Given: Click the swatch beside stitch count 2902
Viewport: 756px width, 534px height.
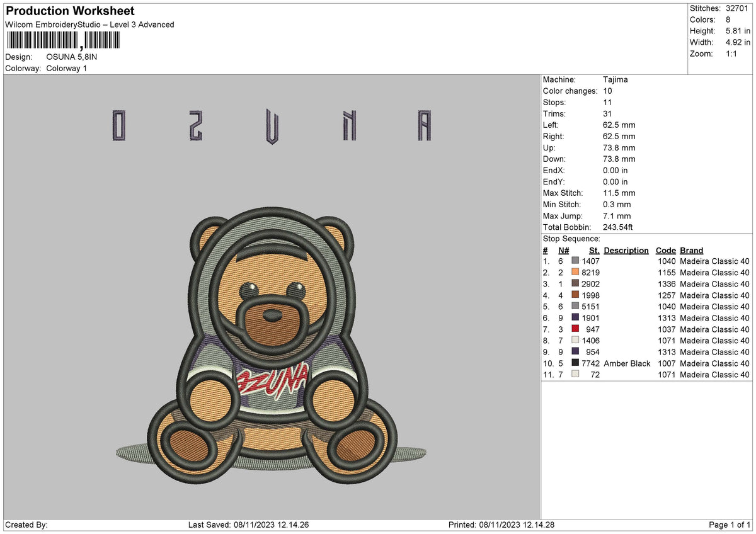Looking at the screenshot, I should click(575, 283).
